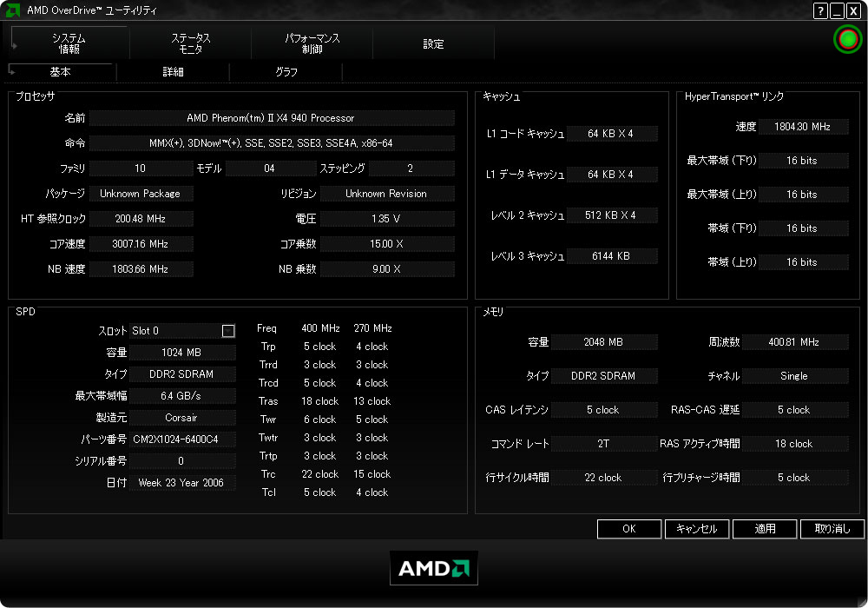Viewport: 868px width, 608px height.
Task: Click the 適用 button
Action: [765, 529]
